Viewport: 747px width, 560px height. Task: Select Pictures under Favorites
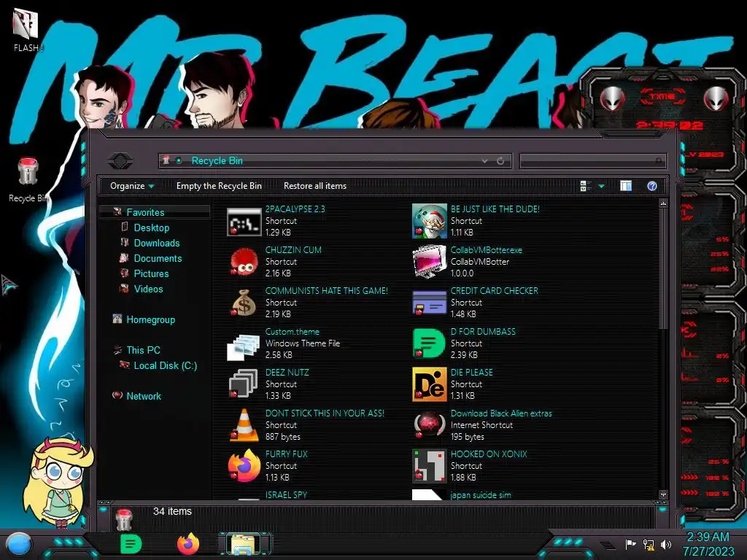(151, 273)
